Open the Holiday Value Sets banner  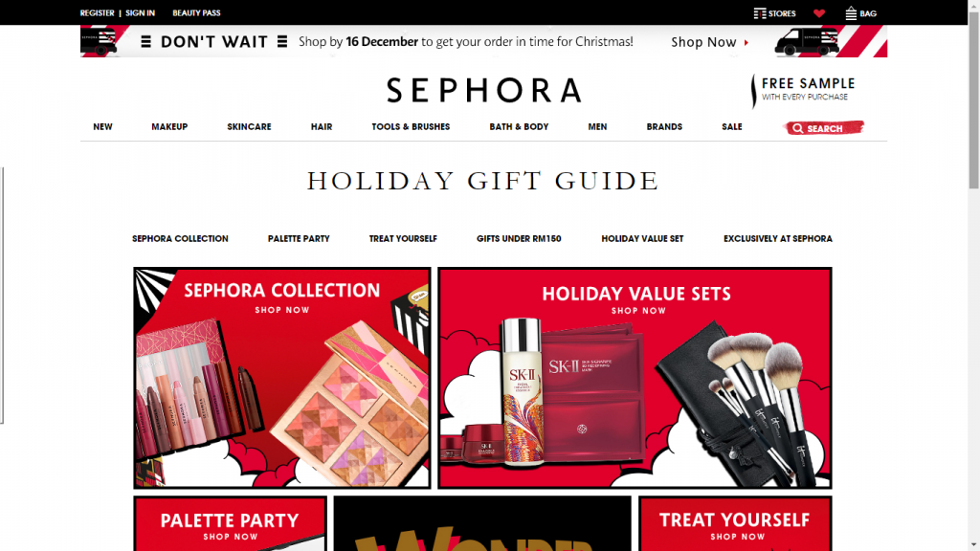pyautogui.click(x=635, y=378)
